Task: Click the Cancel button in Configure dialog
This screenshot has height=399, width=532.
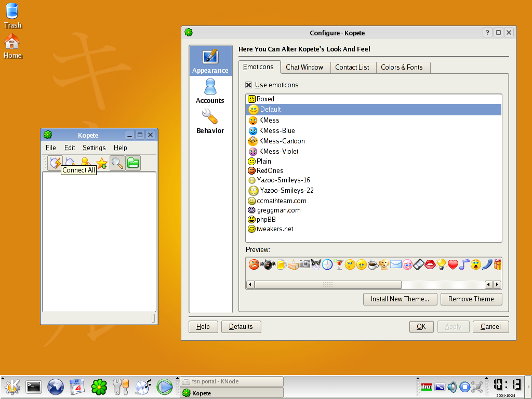Action: (490, 326)
